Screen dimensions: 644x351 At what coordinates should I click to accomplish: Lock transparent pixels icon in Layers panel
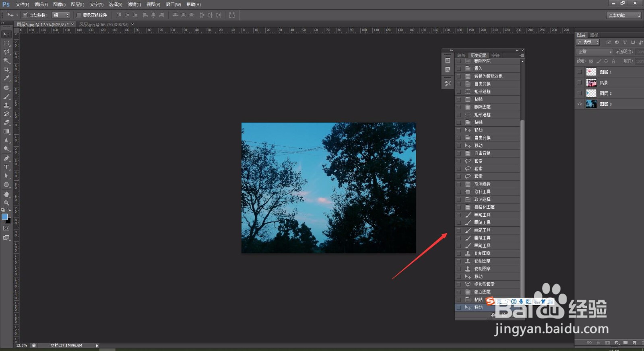(591, 61)
